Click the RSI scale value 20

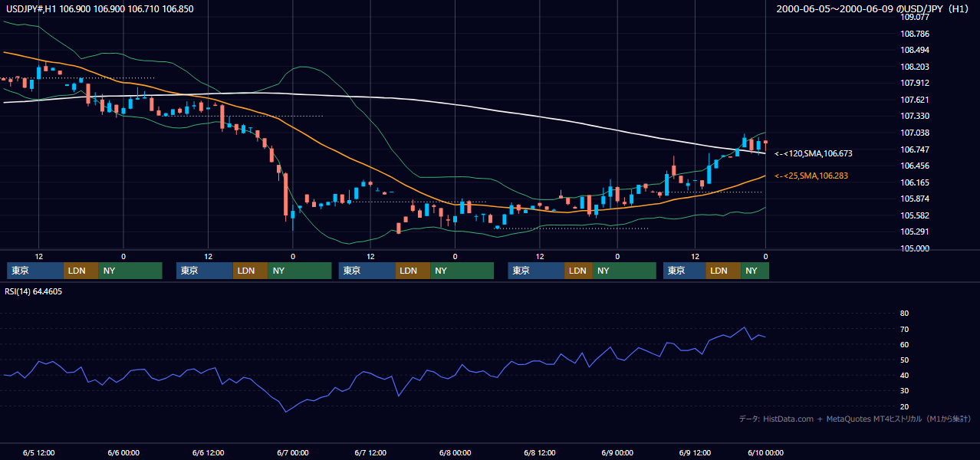[x=904, y=406]
